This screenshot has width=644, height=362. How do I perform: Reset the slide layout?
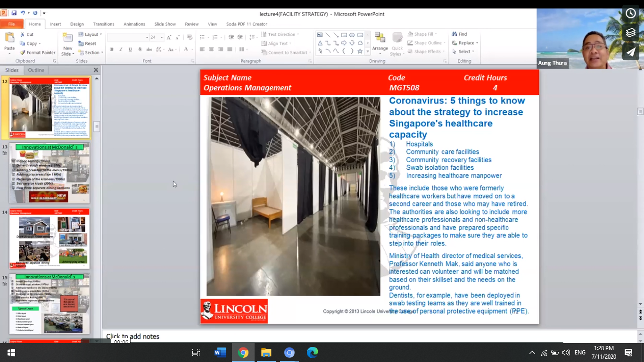[x=87, y=43]
